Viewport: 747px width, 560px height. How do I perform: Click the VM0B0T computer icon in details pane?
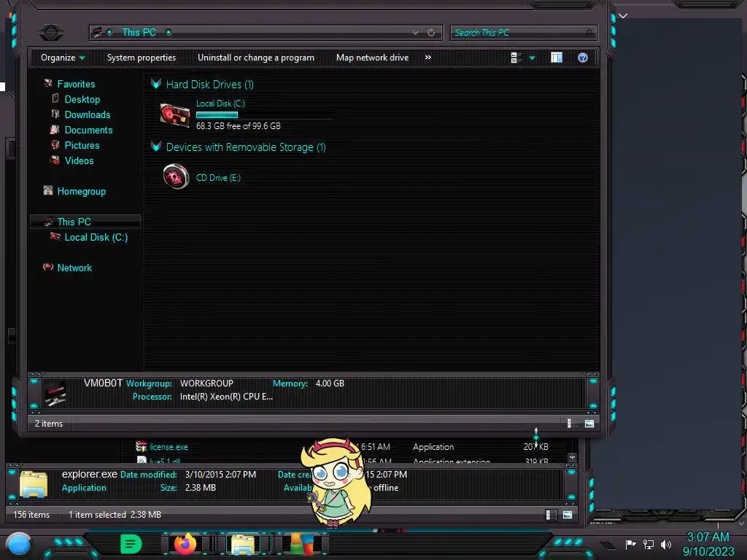coord(55,393)
